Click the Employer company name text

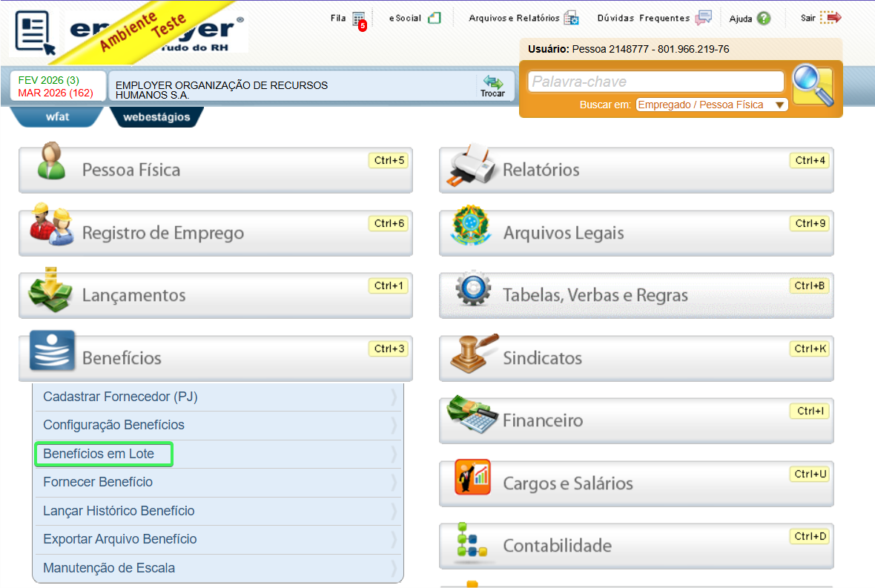point(222,90)
